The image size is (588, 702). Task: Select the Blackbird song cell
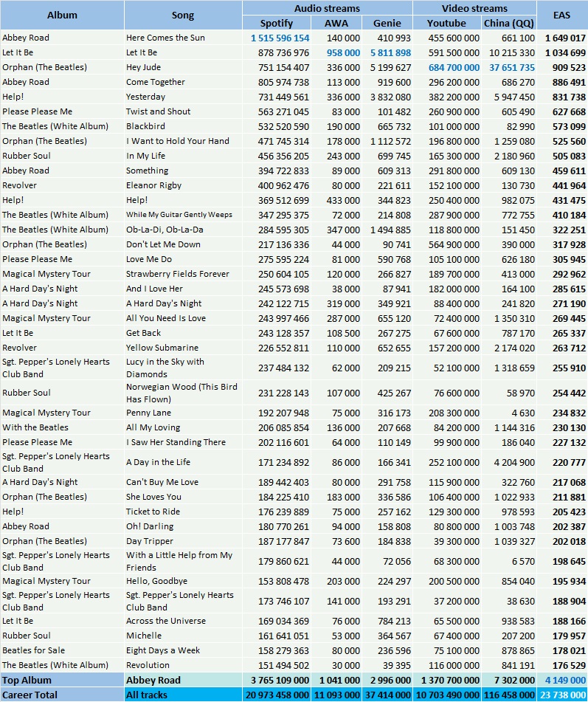183,126
